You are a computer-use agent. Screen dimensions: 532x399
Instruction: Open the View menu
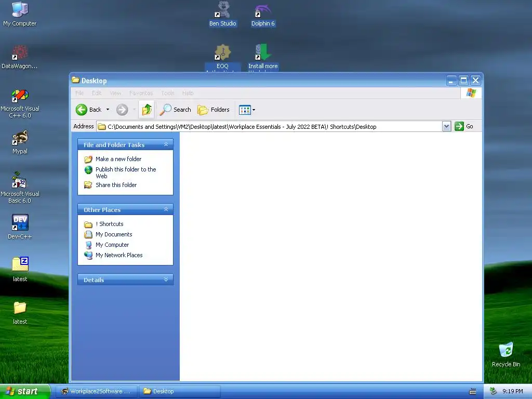115,93
